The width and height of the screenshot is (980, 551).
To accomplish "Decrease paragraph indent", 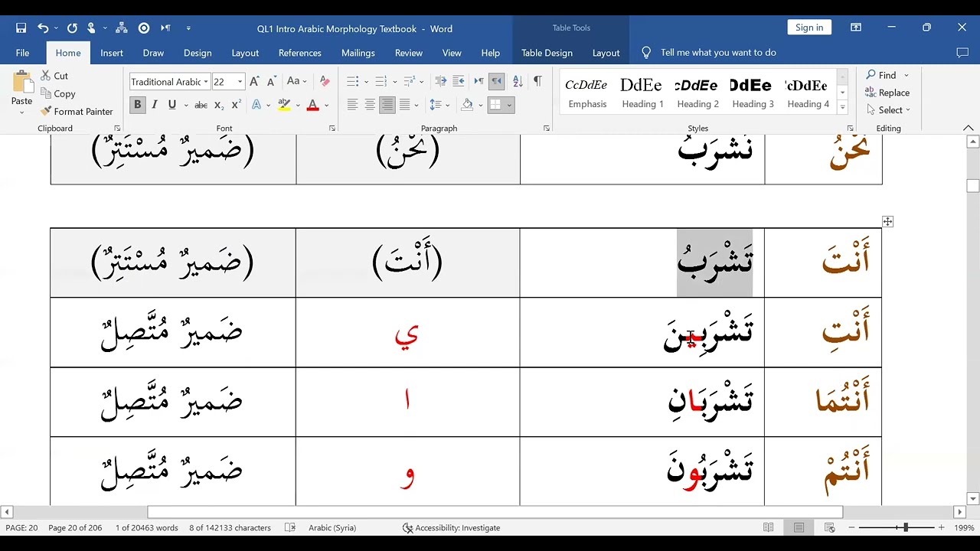I will (440, 81).
